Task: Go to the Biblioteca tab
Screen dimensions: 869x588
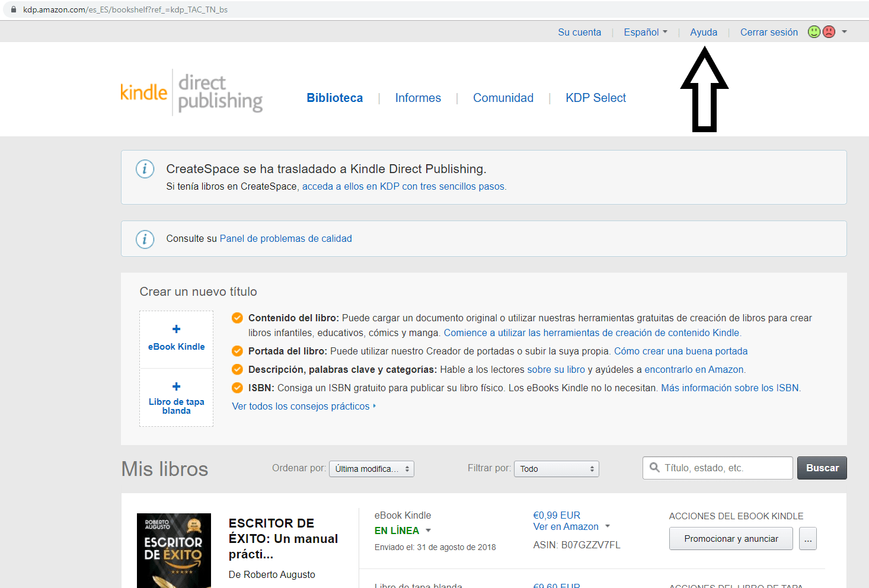Action: [334, 98]
